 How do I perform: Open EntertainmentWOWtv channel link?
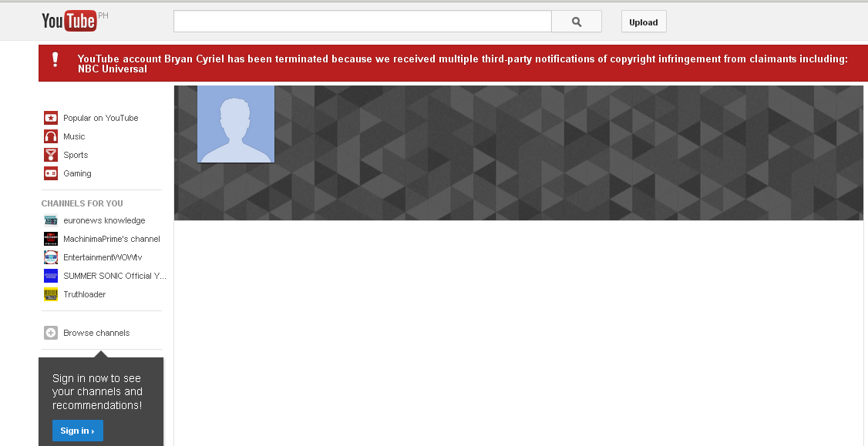(103, 257)
